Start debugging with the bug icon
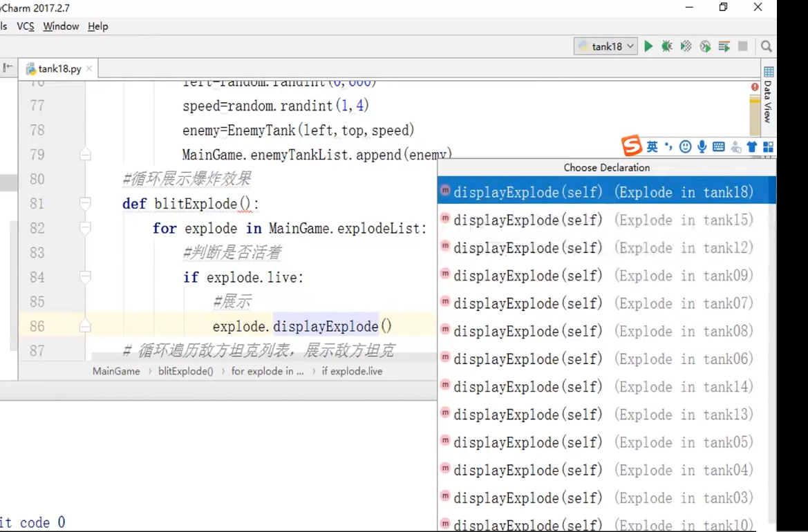The image size is (808, 532). (x=667, y=46)
